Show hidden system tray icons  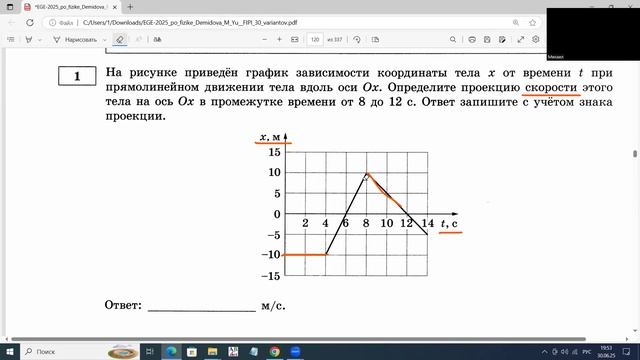[x=544, y=351]
